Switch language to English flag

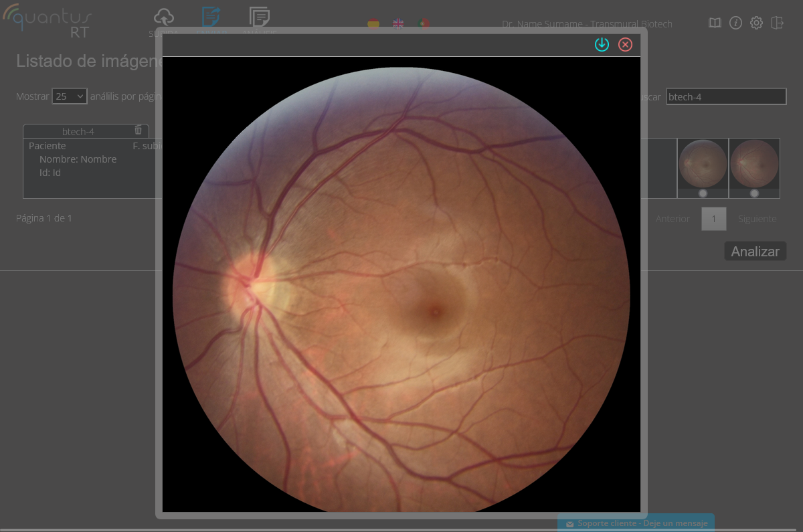click(398, 24)
